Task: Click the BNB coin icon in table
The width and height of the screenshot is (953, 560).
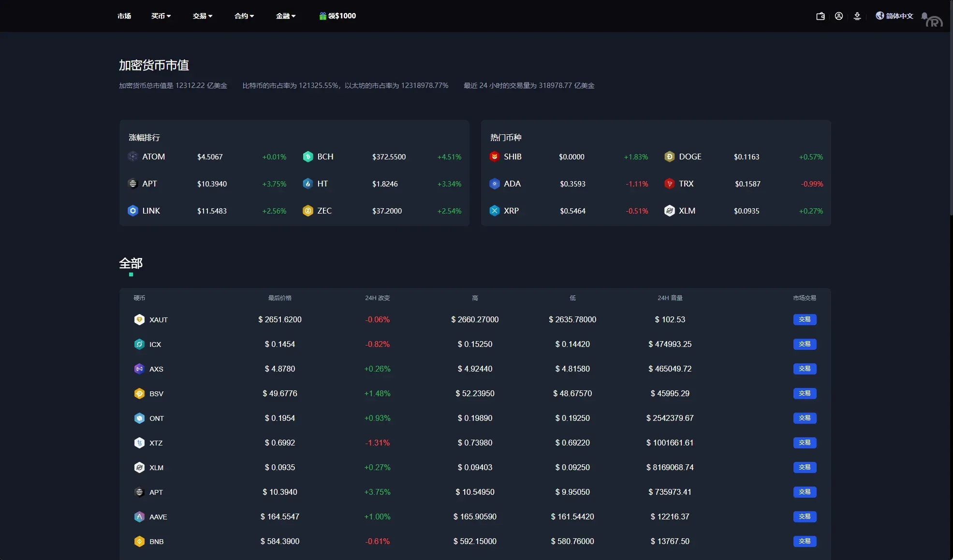Action: pos(139,541)
